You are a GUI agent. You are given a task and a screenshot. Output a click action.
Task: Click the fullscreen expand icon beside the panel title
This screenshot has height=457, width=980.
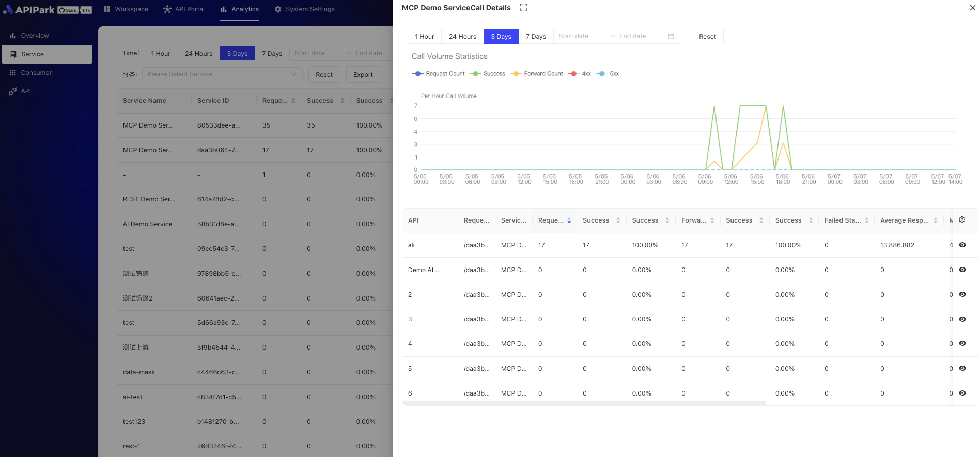[523, 7]
